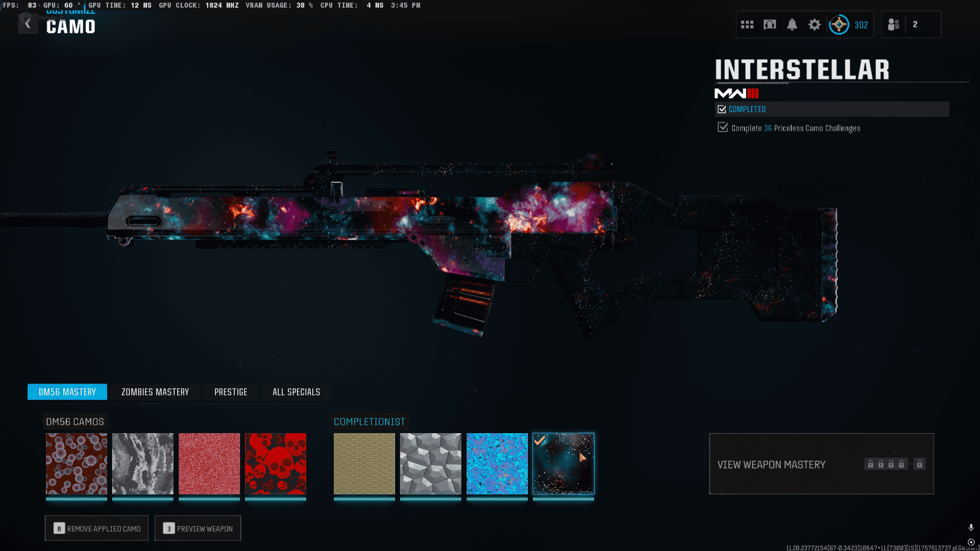
Task: Open the social party icon
Action: pyautogui.click(x=893, y=24)
